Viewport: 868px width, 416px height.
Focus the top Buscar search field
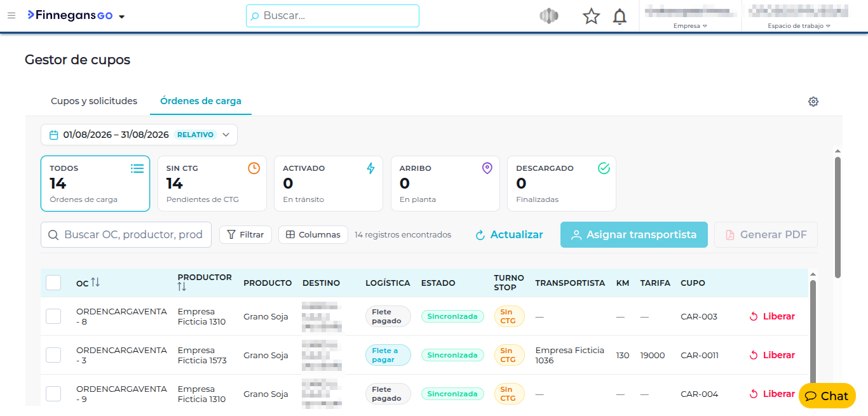point(332,16)
